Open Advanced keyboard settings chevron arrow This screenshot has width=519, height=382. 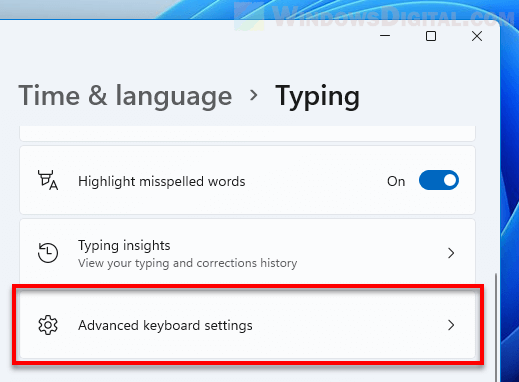(451, 325)
